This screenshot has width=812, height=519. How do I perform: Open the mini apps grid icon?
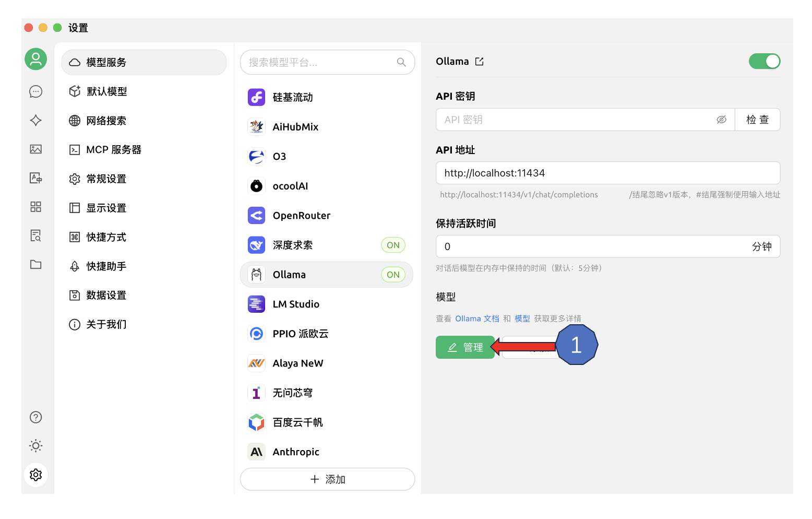tap(35, 207)
